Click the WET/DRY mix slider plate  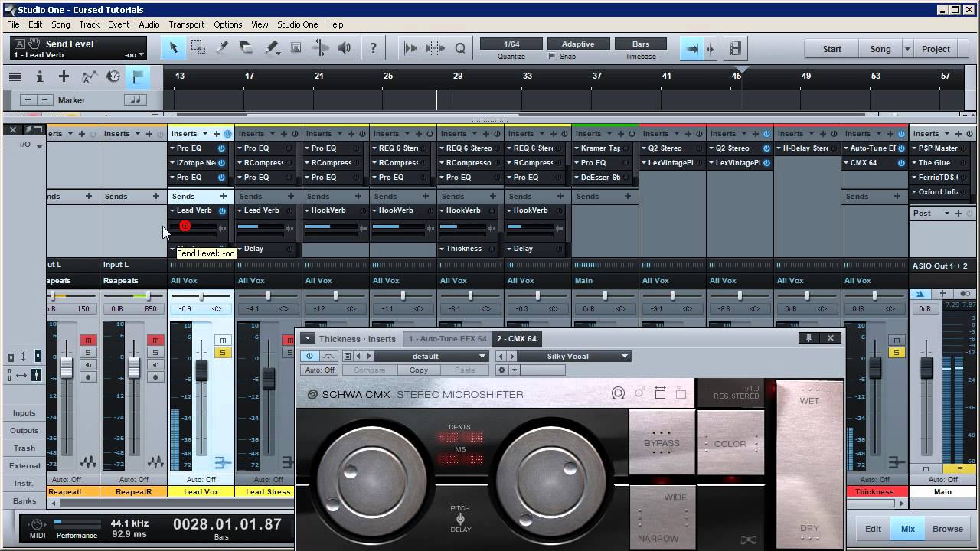coord(808,463)
